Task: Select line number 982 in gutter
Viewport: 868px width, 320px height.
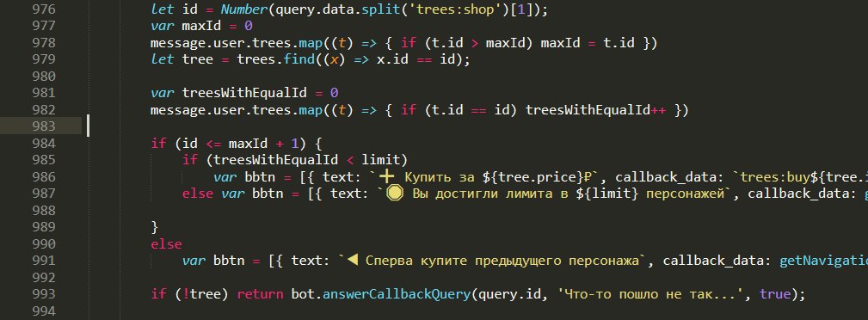Action: coord(44,109)
